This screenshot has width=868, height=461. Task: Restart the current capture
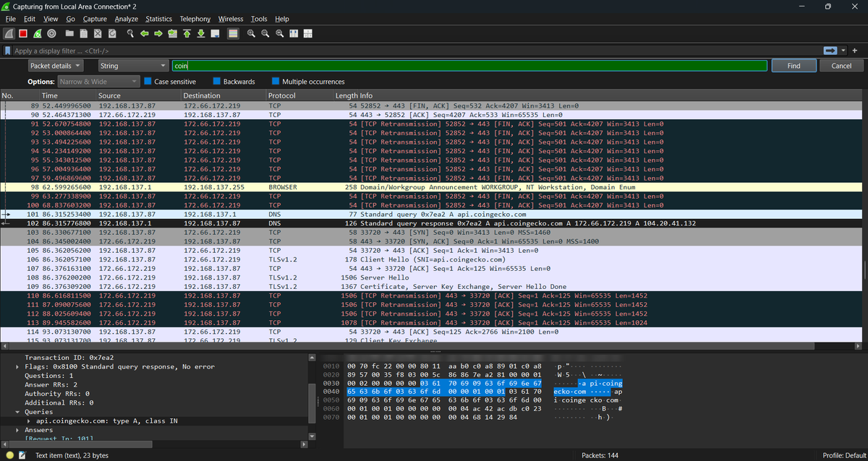point(37,33)
